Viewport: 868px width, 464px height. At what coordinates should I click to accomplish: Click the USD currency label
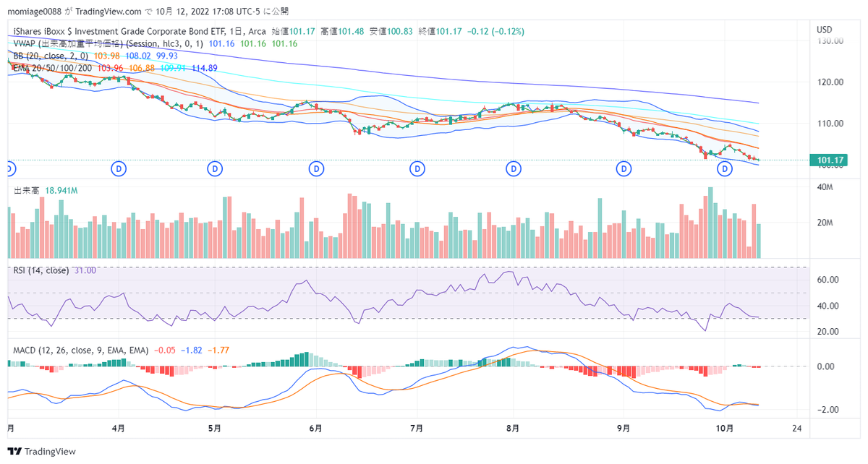tap(825, 30)
